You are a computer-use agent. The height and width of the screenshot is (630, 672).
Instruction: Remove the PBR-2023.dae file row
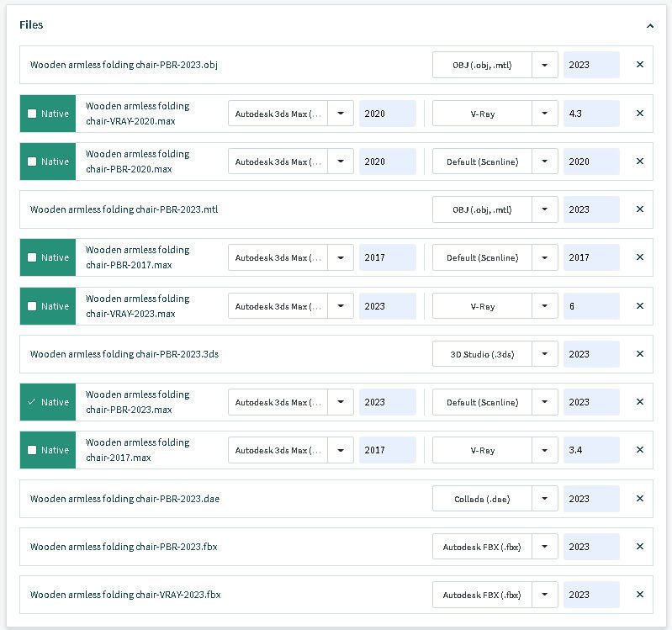639,499
